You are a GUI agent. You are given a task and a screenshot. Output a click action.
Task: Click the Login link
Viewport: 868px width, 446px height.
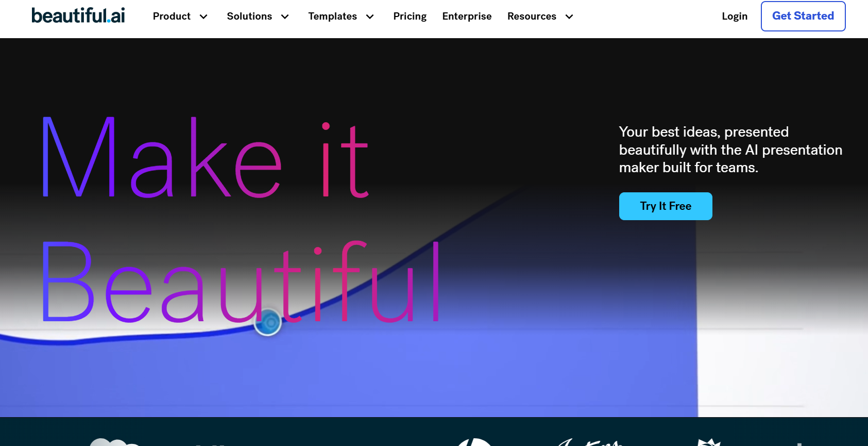click(x=735, y=16)
